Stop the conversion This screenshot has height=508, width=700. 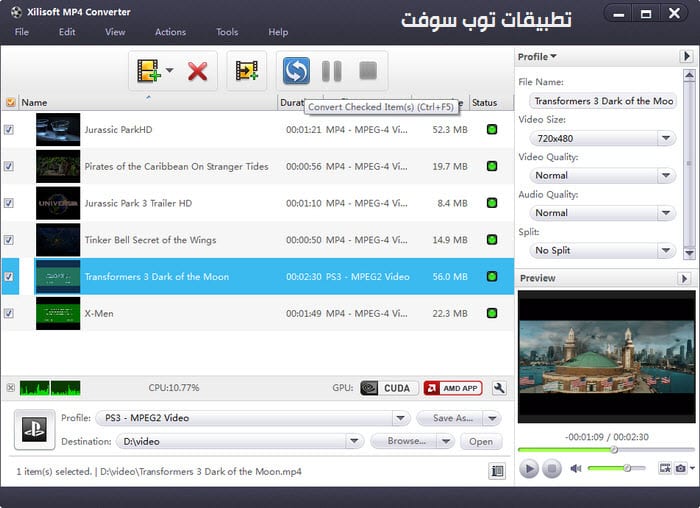368,70
